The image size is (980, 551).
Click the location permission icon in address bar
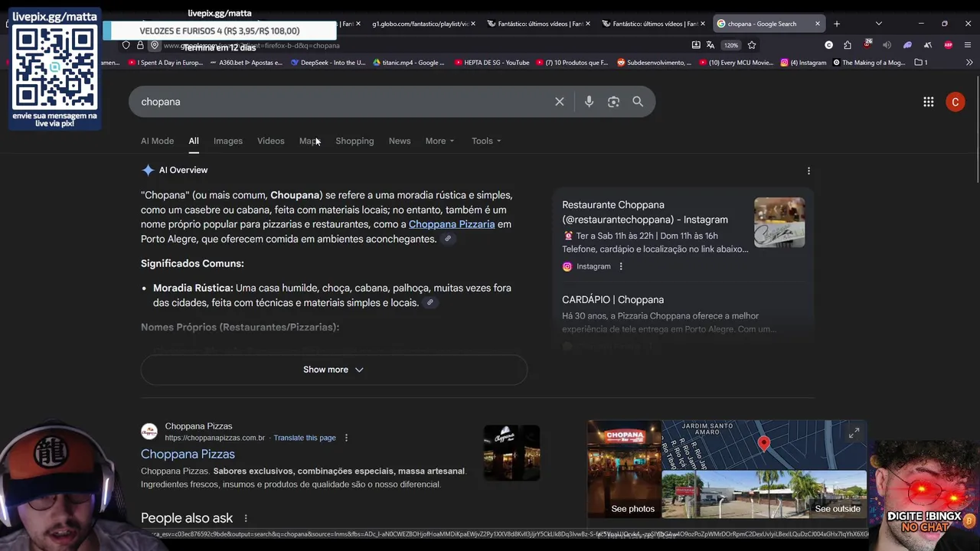[x=154, y=45]
